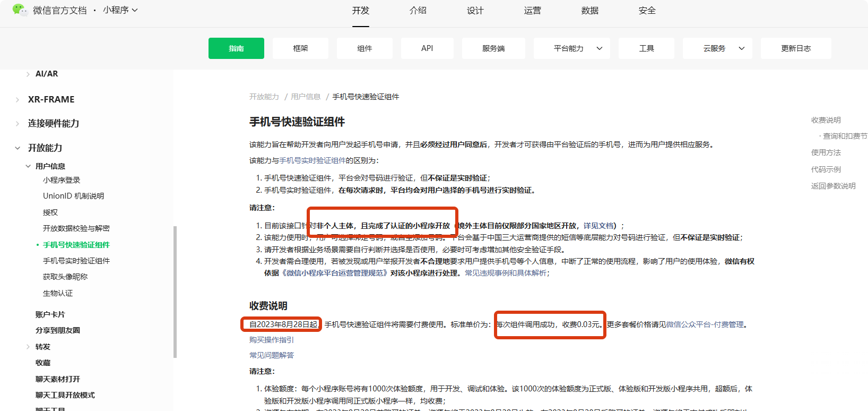Viewport: 868px width, 411px height.
Task: Open the 购买操作指引 link
Action: tap(272, 340)
